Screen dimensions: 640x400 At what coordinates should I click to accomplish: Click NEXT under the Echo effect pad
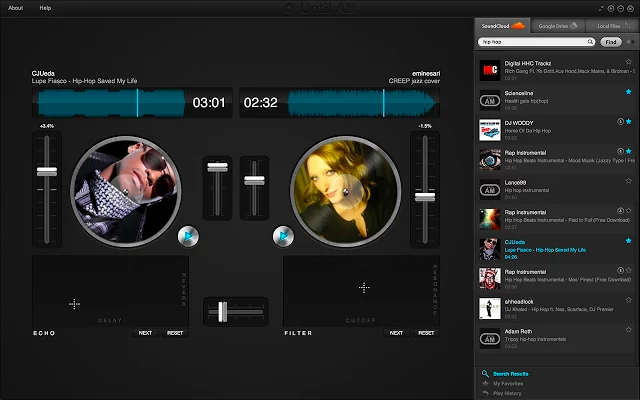tap(146, 332)
